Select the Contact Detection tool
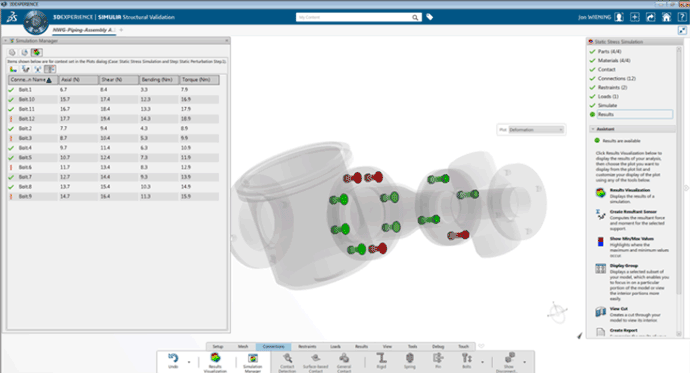 point(287,358)
